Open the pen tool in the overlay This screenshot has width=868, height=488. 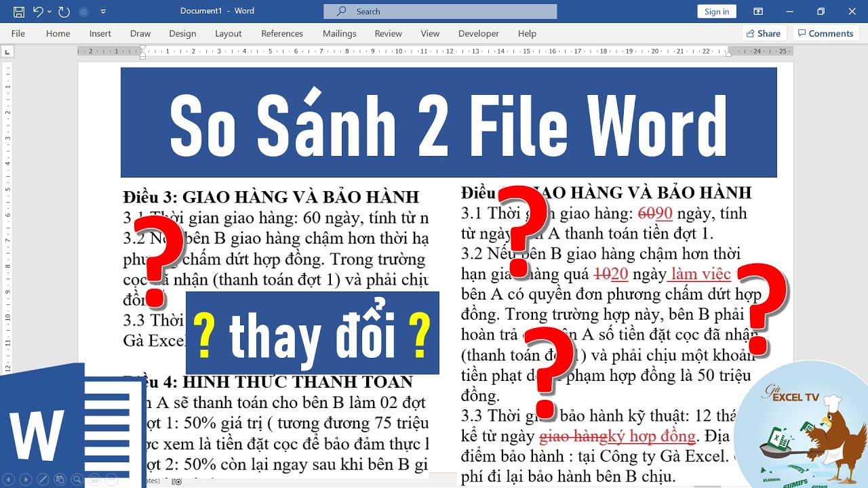click(x=43, y=479)
